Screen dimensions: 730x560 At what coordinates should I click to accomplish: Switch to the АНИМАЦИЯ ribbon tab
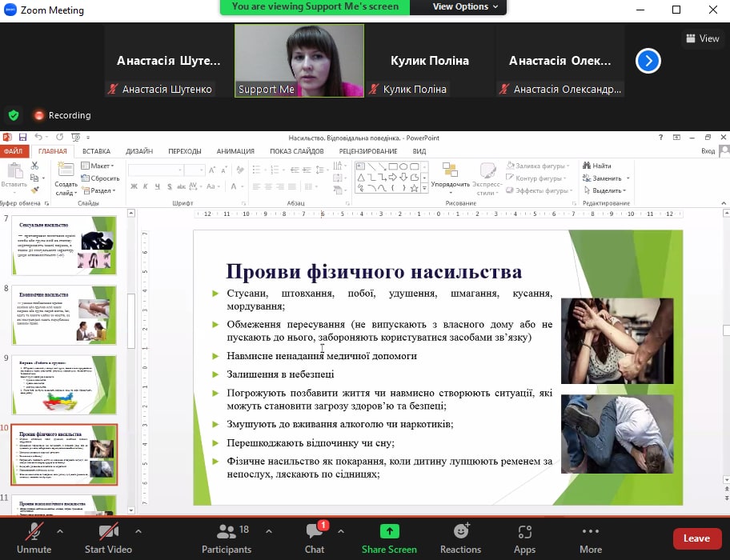235,151
